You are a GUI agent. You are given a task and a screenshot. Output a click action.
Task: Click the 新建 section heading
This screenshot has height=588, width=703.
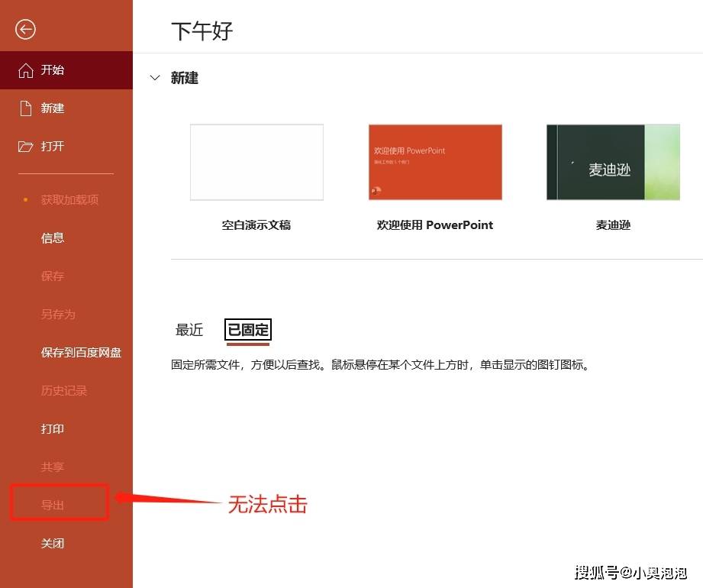tap(184, 78)
